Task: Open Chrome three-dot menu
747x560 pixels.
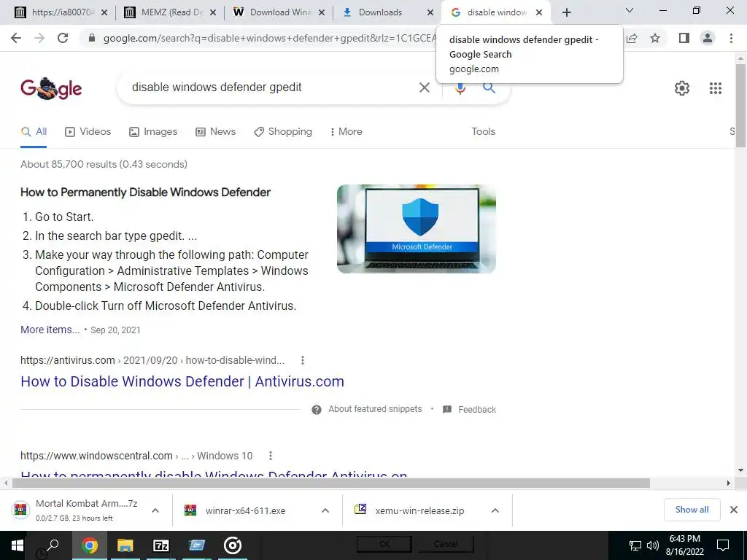Action: (x=731, y=38)
